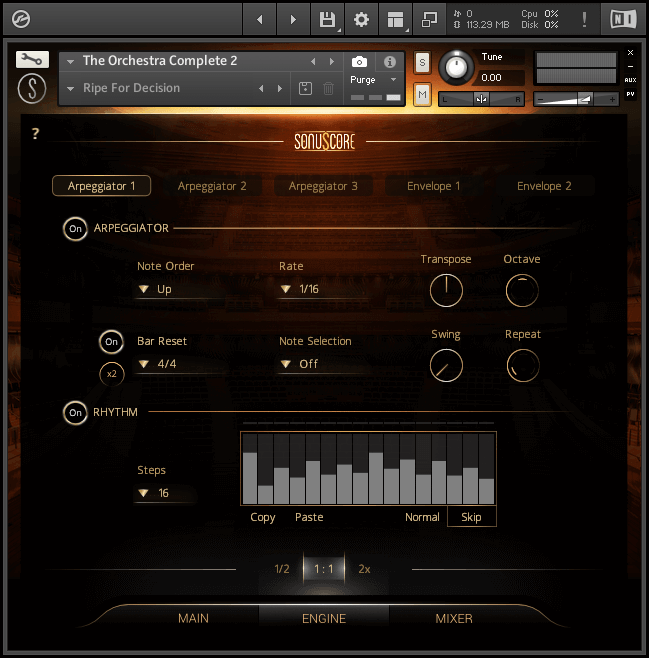Open the Note Order Up dropdown

pos(180,289)
